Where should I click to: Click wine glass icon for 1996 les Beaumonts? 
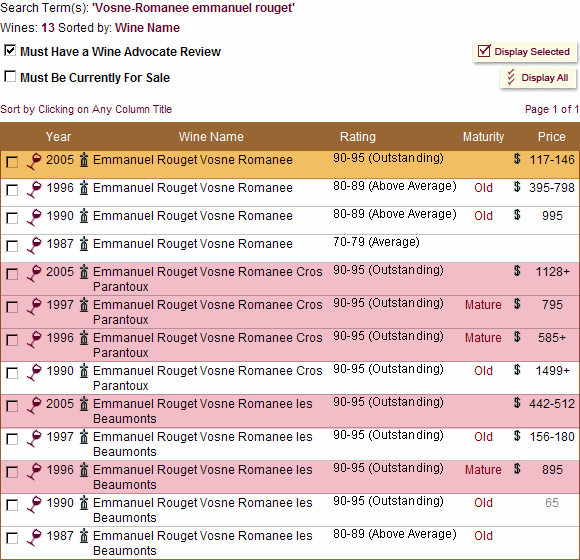coord(34,472)
